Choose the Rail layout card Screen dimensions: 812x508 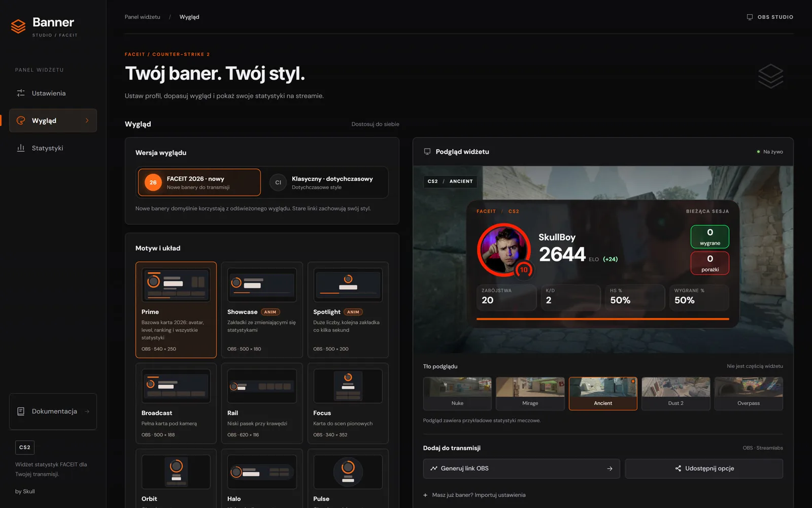point(262,403)
